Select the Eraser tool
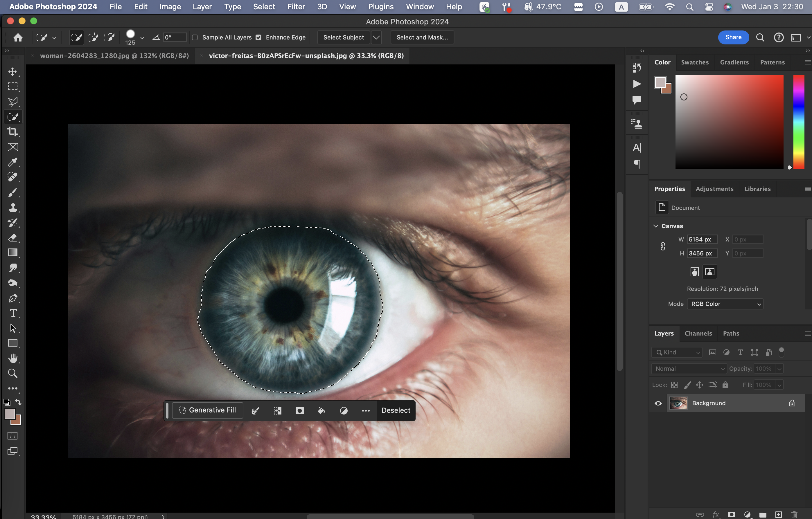The width and height of the screenshot is (812, 519). (13, 238)
